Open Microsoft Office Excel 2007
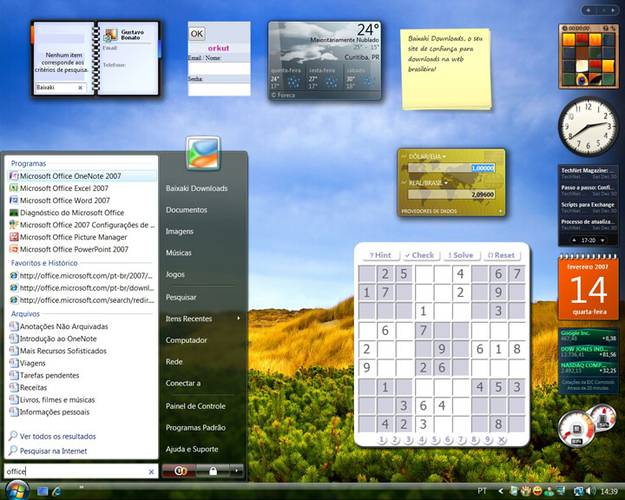The width and height of the screenshot is (625, 500). pos(81,188)
